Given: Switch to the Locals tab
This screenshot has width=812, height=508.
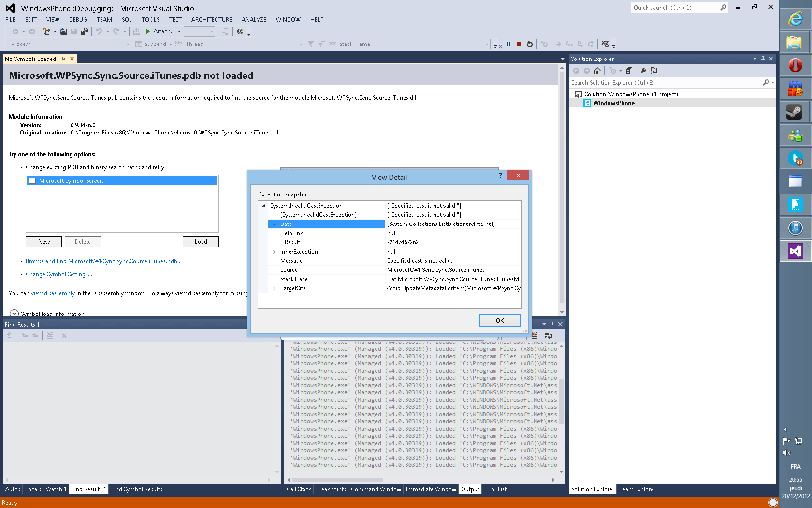Looking at the screenshot, I should [x=33, y=489].
